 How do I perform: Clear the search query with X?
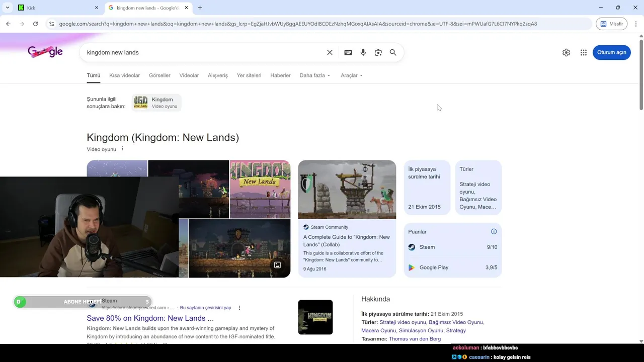tap(330, 52)
